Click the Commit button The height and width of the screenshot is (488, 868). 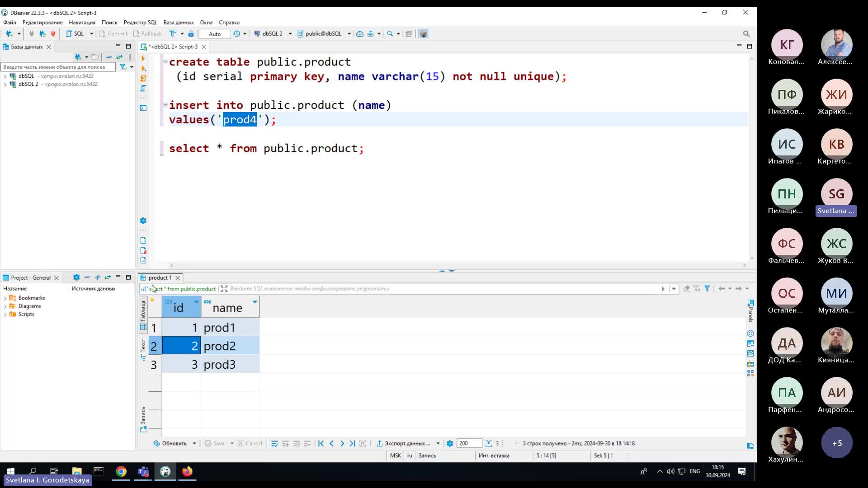pyautogui.click(x=113, y=34)
